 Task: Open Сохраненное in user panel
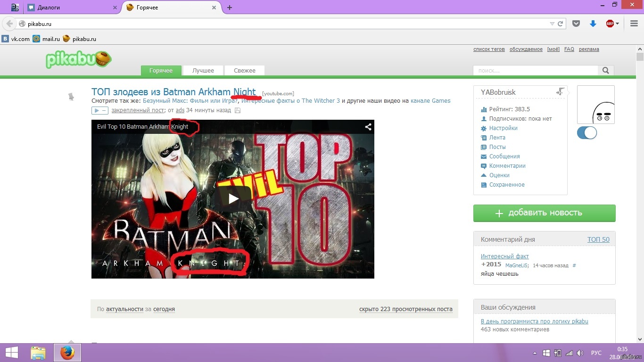coord(507,185)
